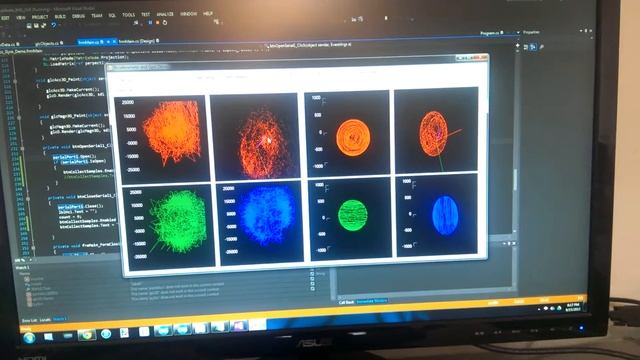The image size is (640, 360).
Task: Open the SQL menu
Action: click(x=112, y=16)
